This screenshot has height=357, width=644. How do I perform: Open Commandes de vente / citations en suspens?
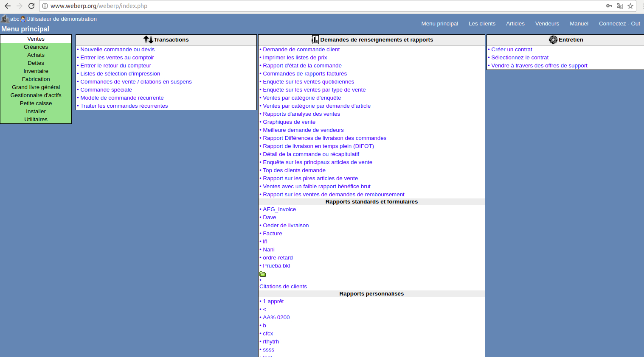pos(136,81)
